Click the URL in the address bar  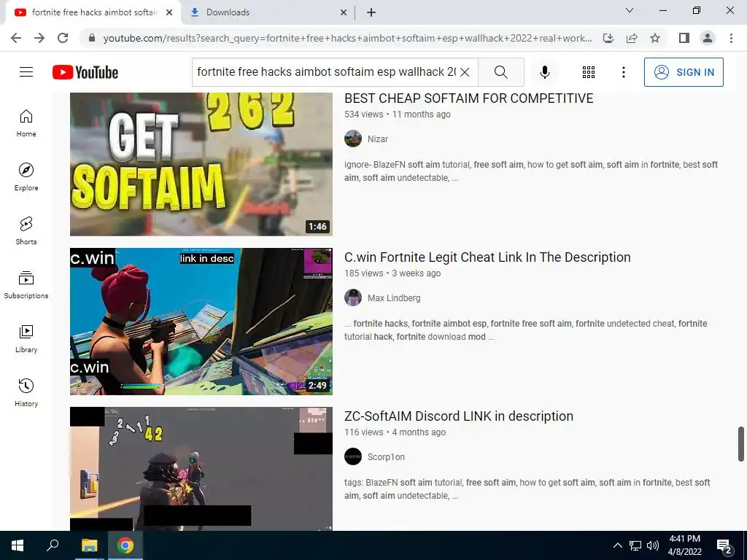pyautogui.click(x=348, y=38)
